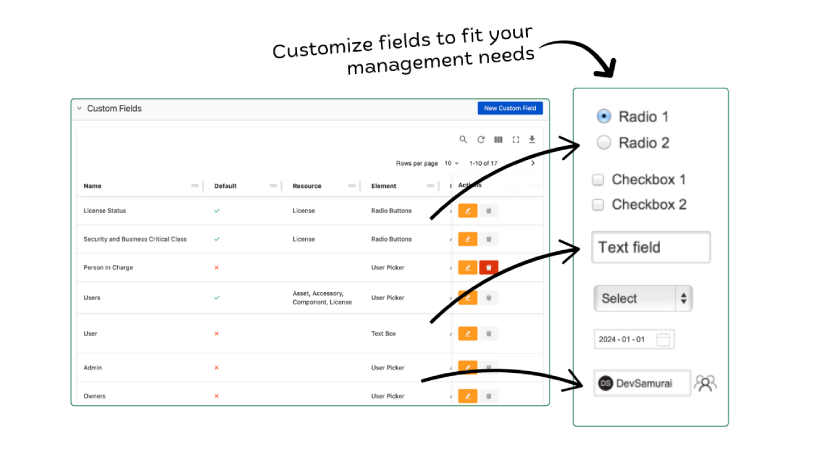The height and width of the screenshot is (449, 820).
Task: Enable the Checkbox 2 option
Action: point(598,205)
